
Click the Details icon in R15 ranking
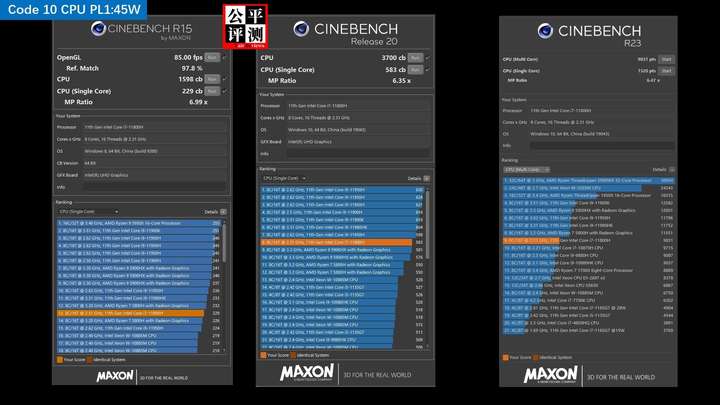pyautogui.click(x=223, y=212)
